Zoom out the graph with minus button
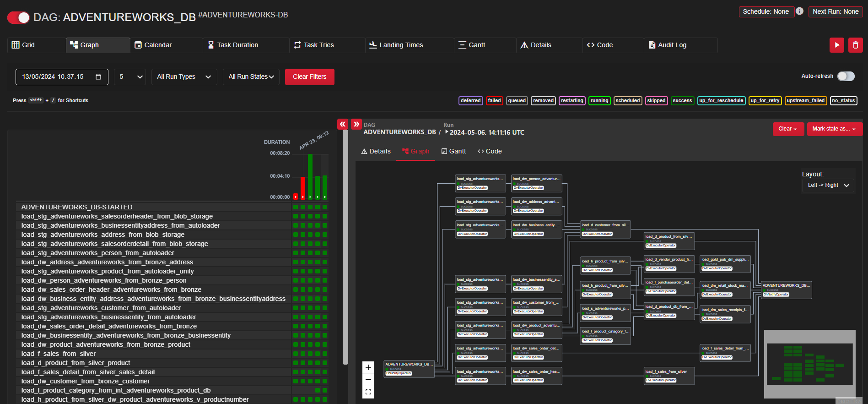 [368, 380]
